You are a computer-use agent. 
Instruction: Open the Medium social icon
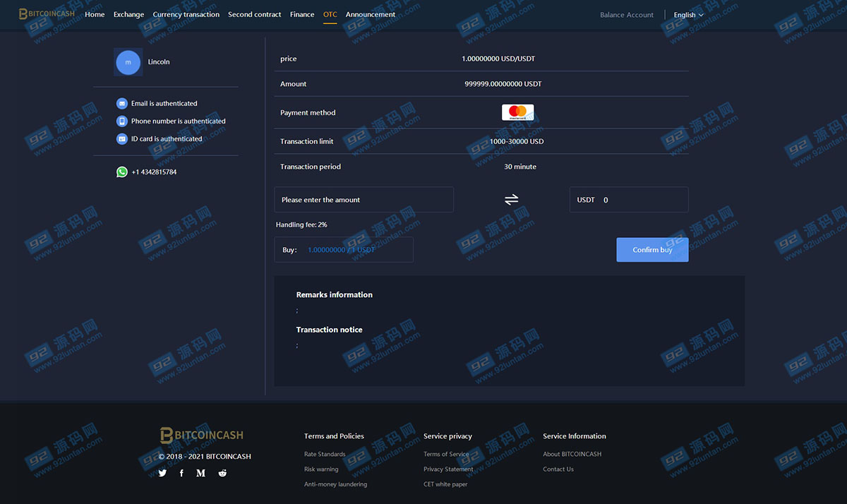[200, 473]
